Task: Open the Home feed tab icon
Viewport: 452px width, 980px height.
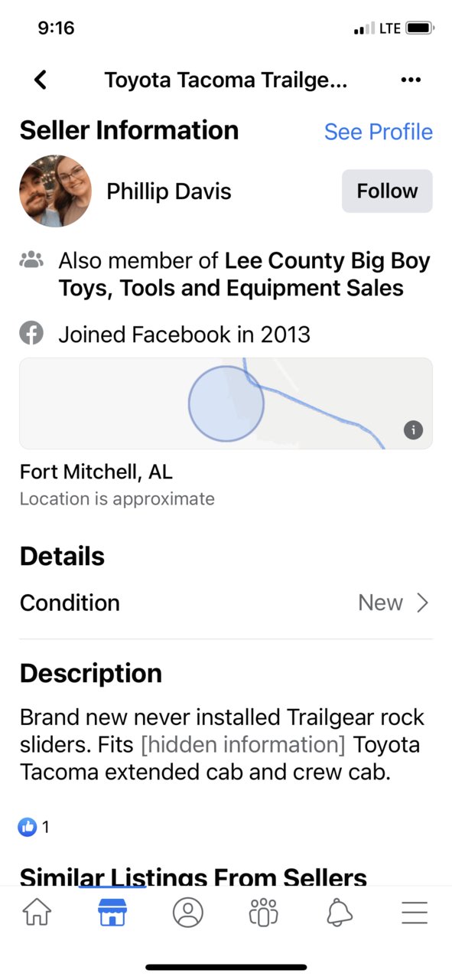Action: click(x=37, y=913)
